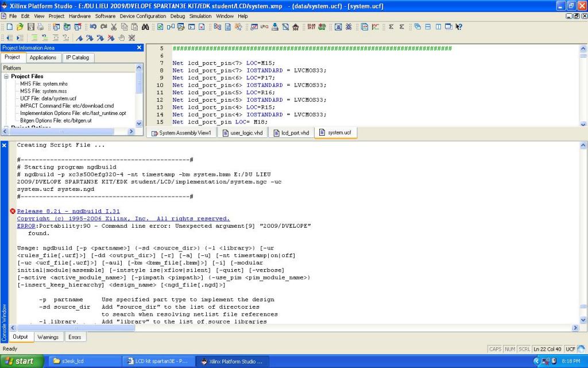
Task: Click the Find binoculars icon
Action: pos(145,26)
